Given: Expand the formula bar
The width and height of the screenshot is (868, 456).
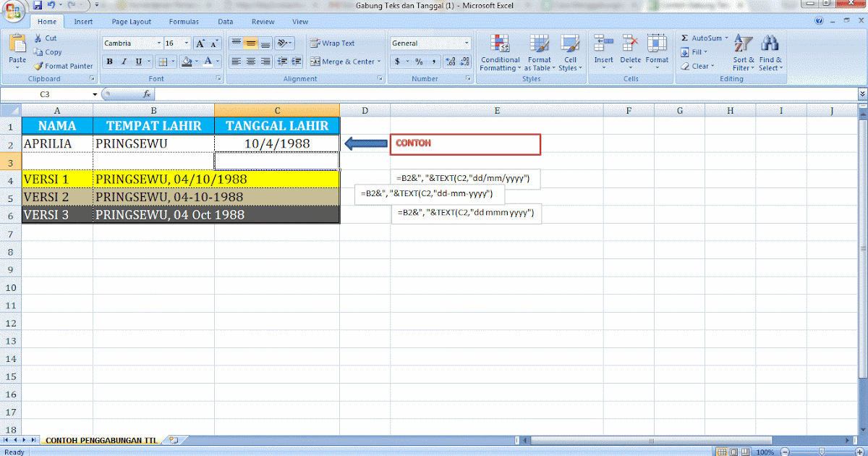Looking at the screenshot, I should tap(862, 94).
